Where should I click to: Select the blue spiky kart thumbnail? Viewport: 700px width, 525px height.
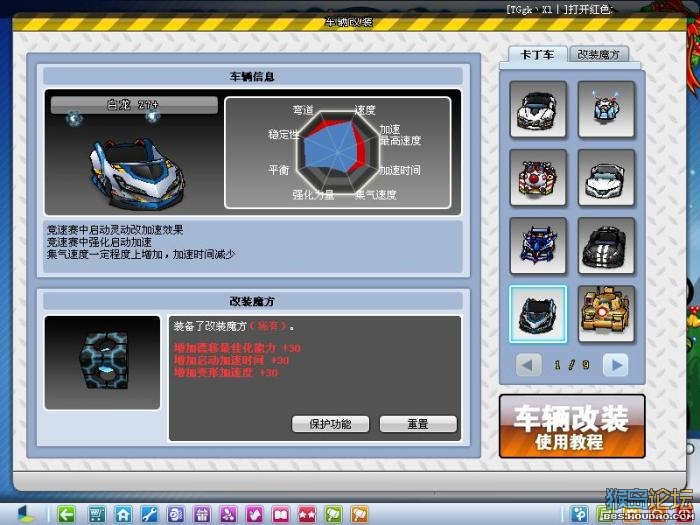[538, 246]
